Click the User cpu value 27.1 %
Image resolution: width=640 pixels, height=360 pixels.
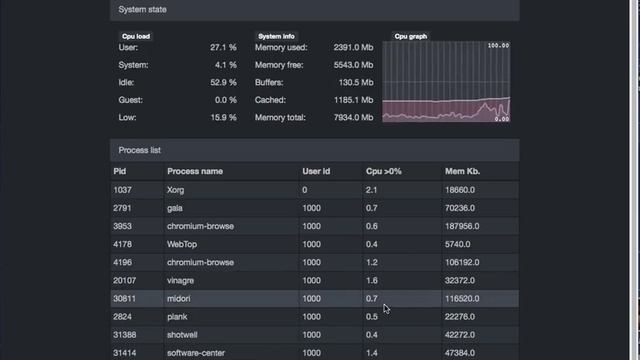pyautogui.click(x=223, y=47)
